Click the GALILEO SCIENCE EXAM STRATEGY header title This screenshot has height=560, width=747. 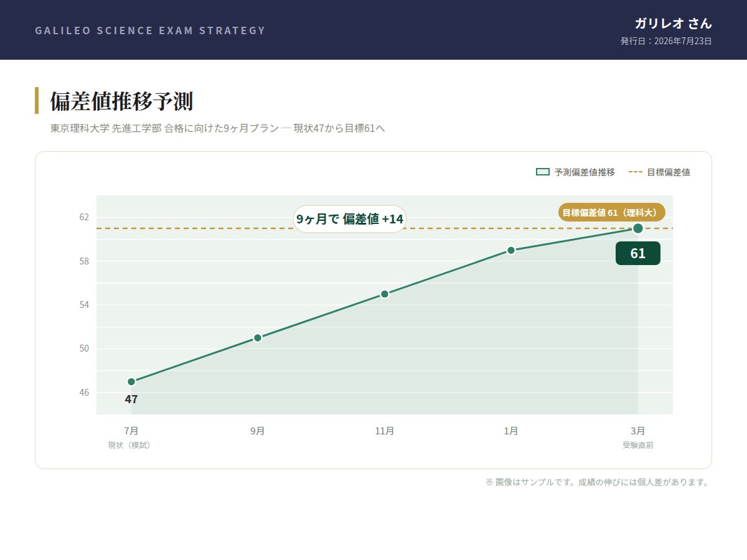coord(151,30)
